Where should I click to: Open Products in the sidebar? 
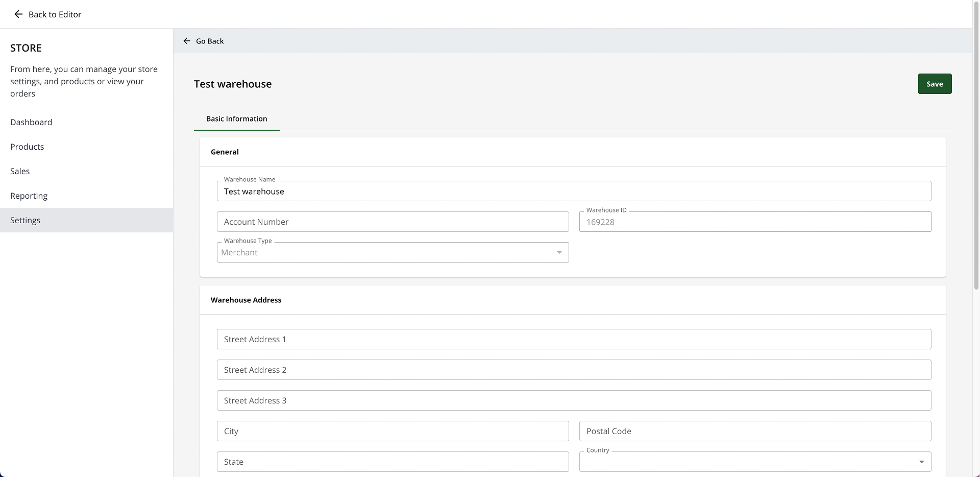(86, 147)
